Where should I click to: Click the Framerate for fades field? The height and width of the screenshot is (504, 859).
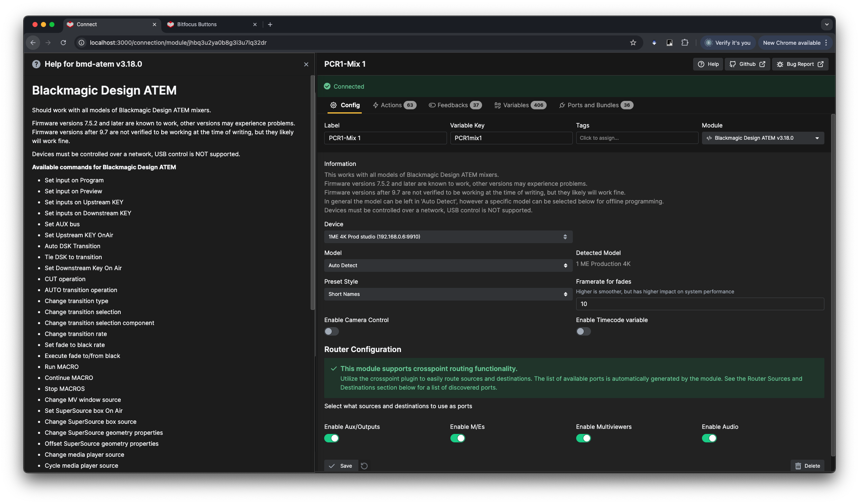coord(700,304)
